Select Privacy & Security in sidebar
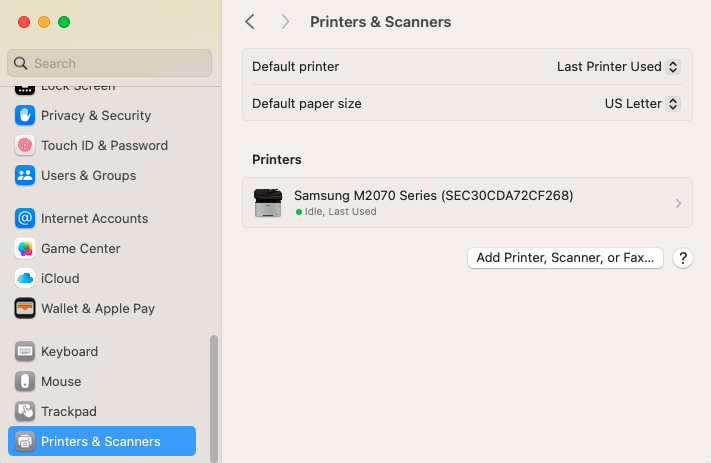This screenshot has width=711, height=463. pos(102,115)
